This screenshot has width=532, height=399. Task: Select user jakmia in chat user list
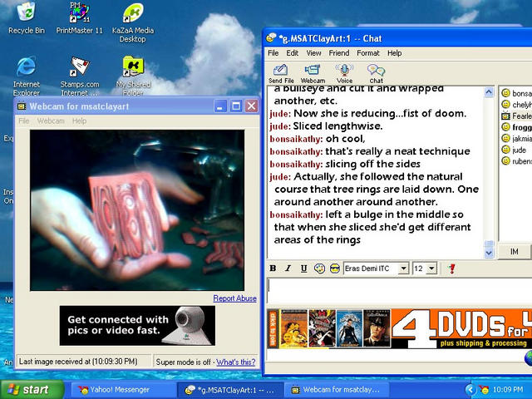pos(516,139)
